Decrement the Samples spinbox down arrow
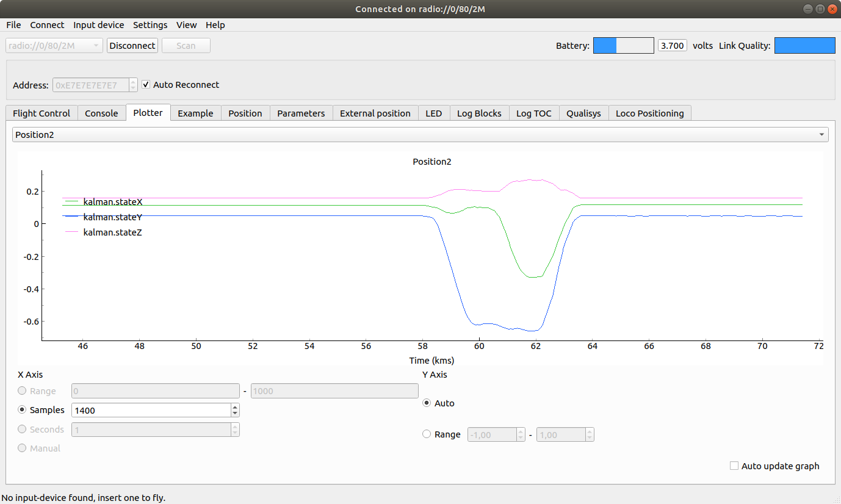This screenshot has height=504, width=841. [235, 414]
